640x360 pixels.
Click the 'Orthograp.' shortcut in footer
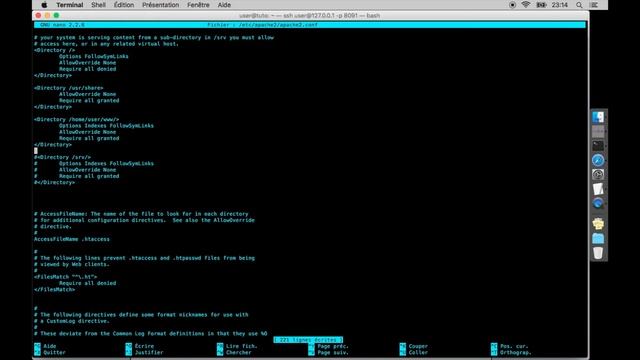coord(511,353)
